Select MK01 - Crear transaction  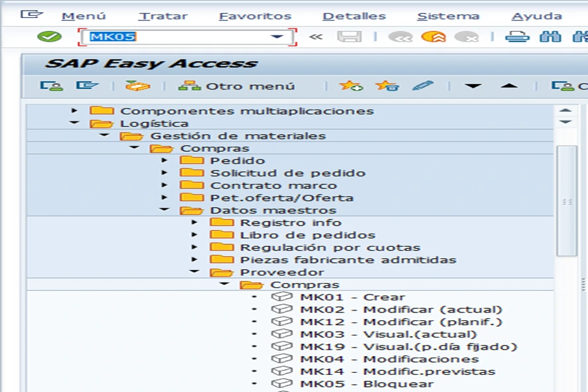(352, 297)
